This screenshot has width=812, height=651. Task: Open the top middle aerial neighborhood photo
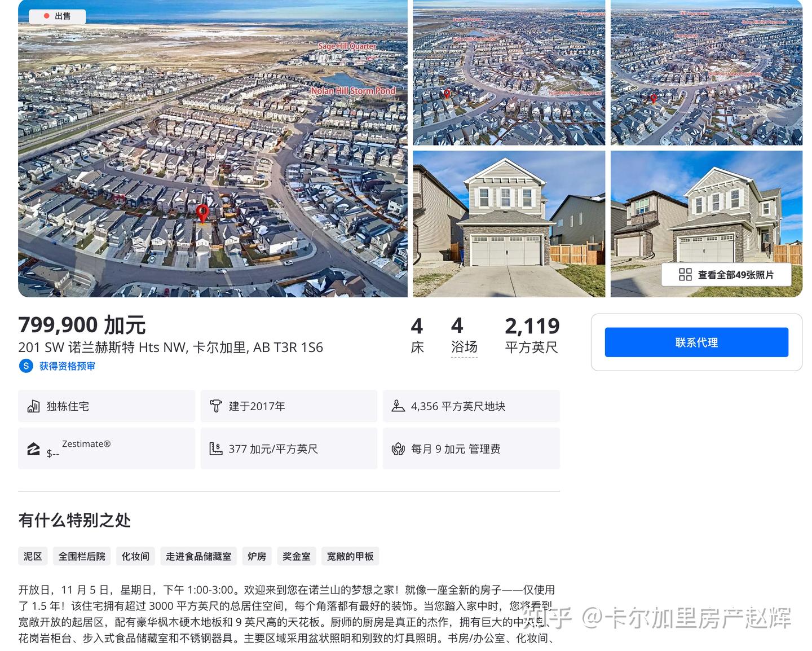(509, 73)
